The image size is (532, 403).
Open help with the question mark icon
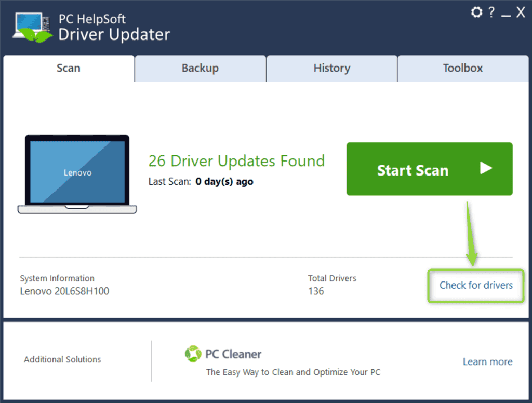pos(491,12)
